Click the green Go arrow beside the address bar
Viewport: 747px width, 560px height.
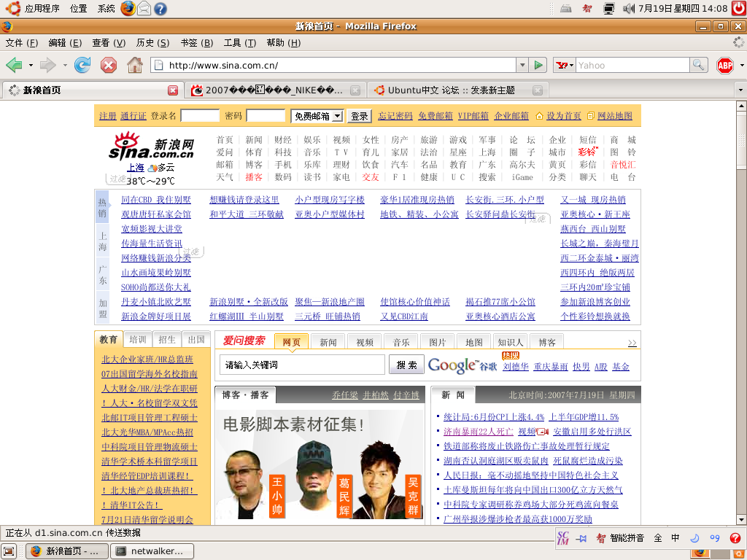538,65
